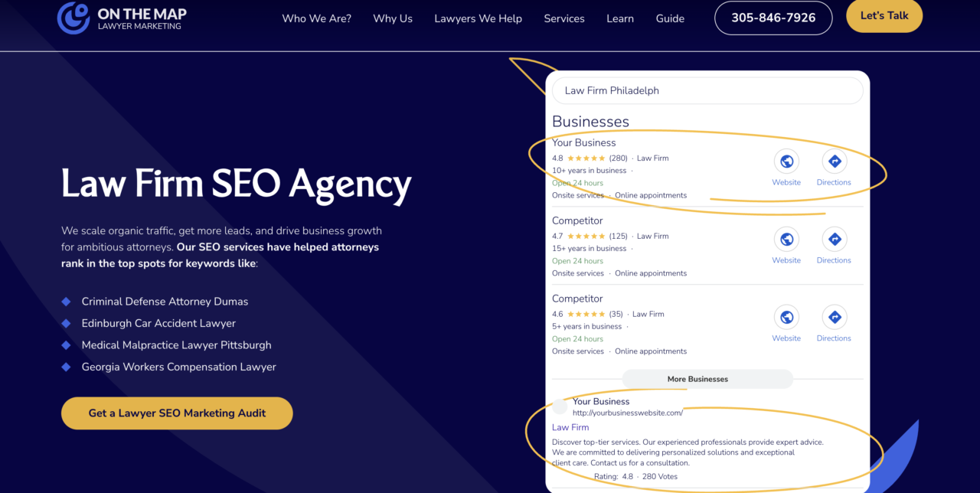Open the Why Us menu item
Screen dimensions: 980x493
[393, 18]
